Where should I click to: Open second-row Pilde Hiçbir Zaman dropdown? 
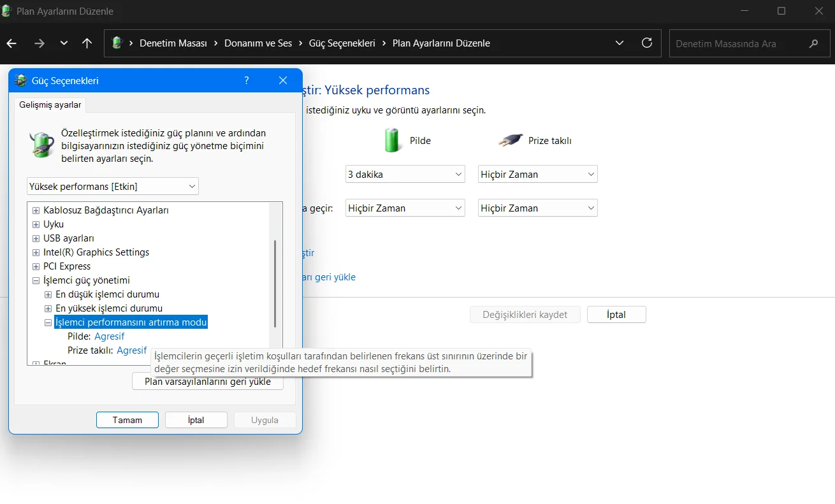[x=405, y=208]
